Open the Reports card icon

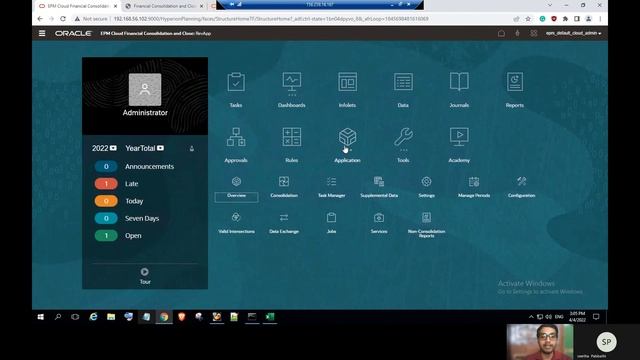point(515,82)
